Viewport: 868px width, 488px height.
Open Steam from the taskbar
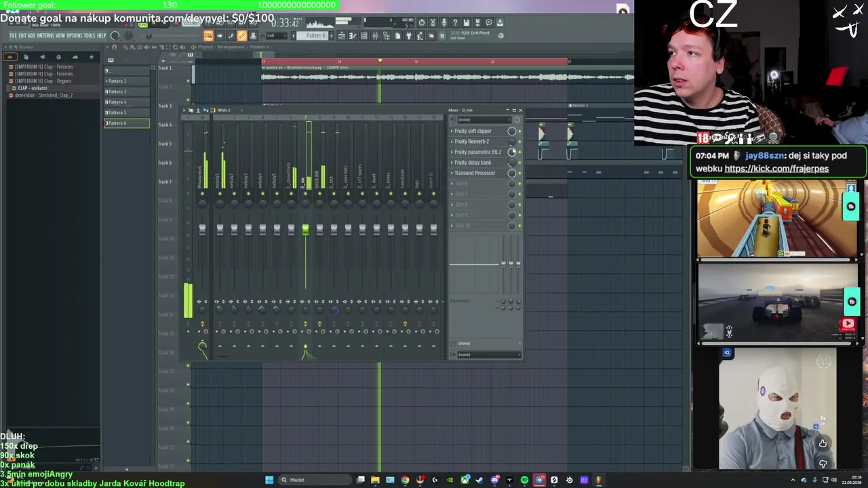pos(479,480)
